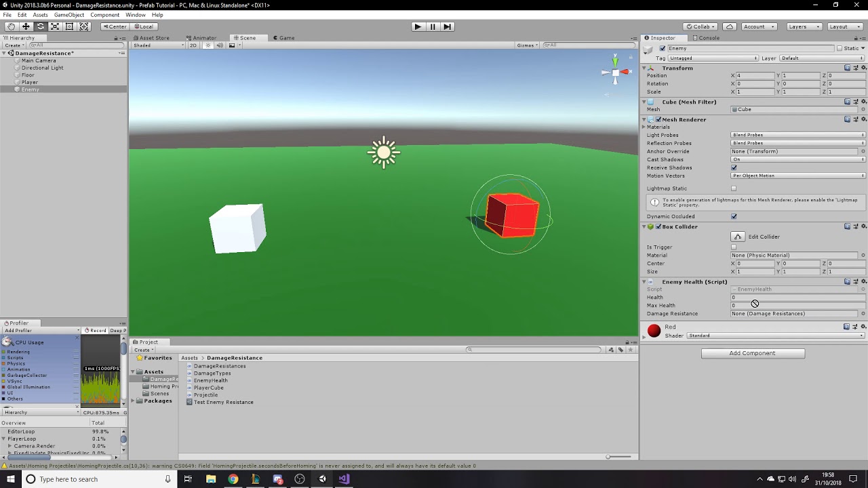Open the Layer dropdown in Inspector
This screenshot has height=488, width=868.
823,58
